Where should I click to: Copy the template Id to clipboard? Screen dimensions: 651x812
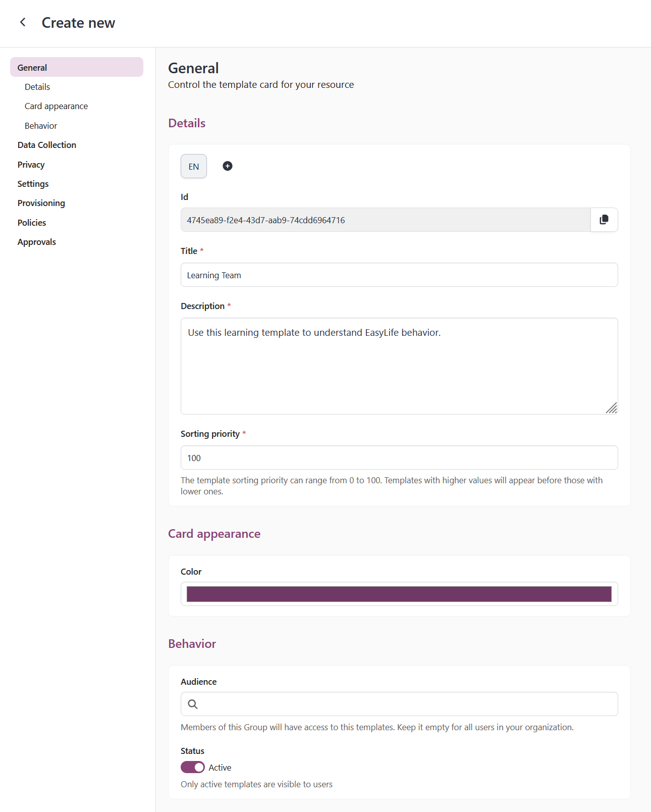[604, 220]
